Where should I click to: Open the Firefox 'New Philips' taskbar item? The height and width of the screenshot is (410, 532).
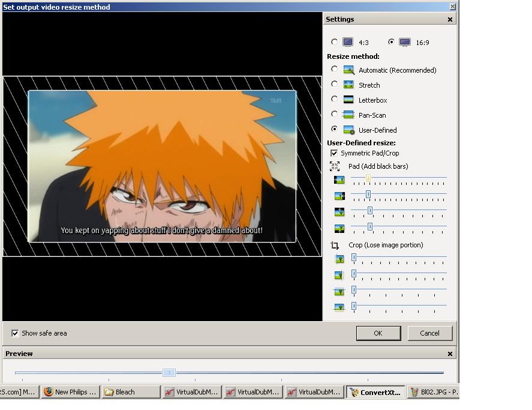(71, 392)
